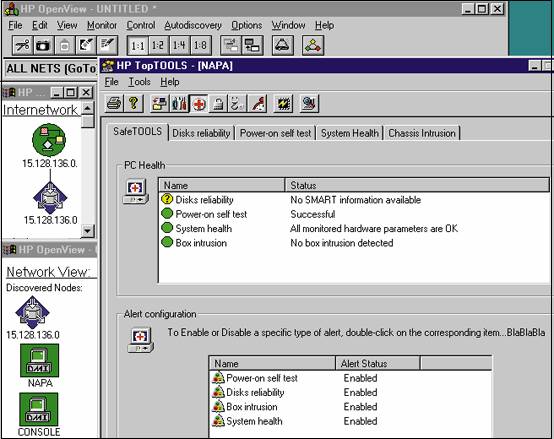Switch to the SafeTOOLS tab
This screenshot has height=439, width=554.
point(137,132)
